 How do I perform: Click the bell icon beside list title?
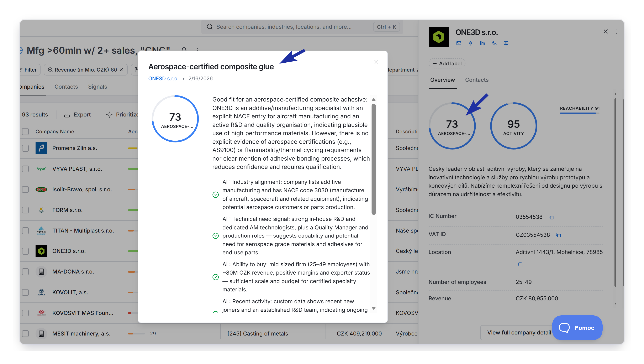click(184, 50)
